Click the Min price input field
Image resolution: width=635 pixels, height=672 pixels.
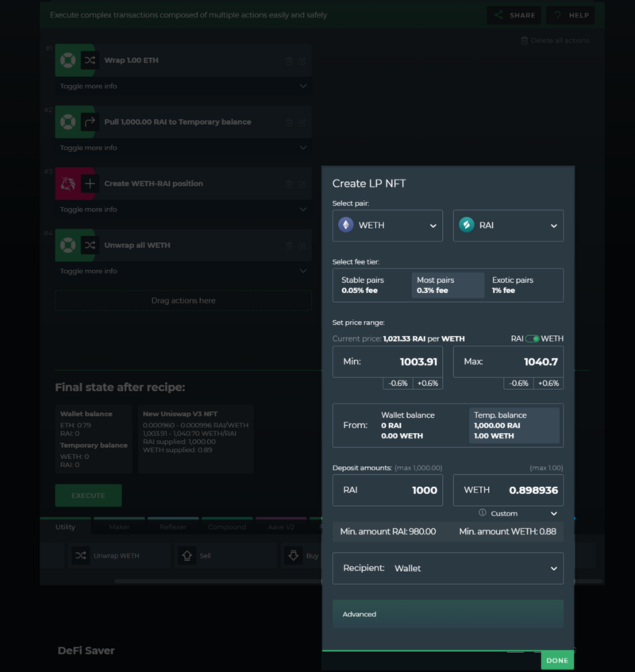[387, 361]
